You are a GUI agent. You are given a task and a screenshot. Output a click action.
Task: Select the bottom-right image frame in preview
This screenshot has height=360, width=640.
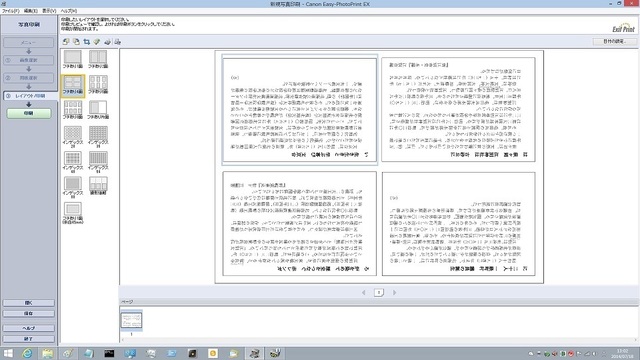point(458,224)
